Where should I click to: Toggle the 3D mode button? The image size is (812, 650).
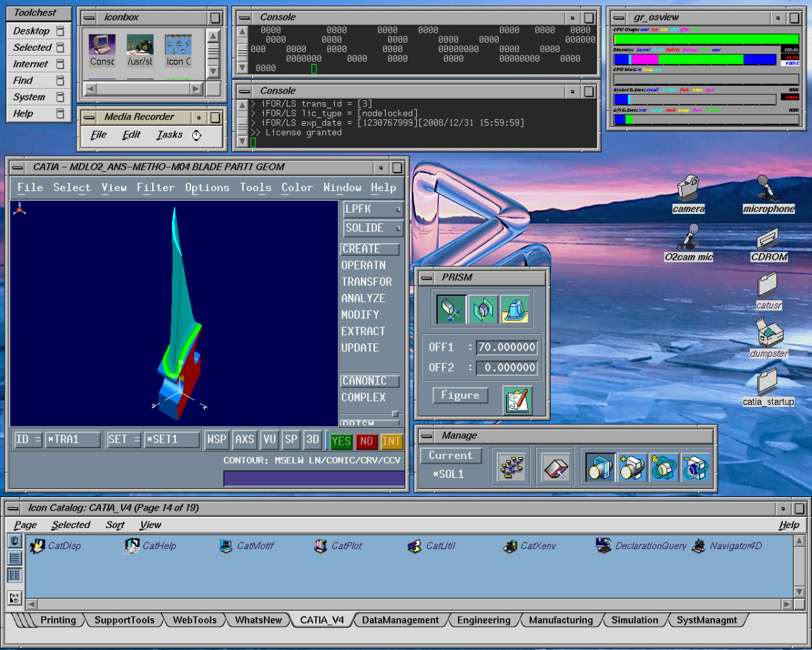312,440
